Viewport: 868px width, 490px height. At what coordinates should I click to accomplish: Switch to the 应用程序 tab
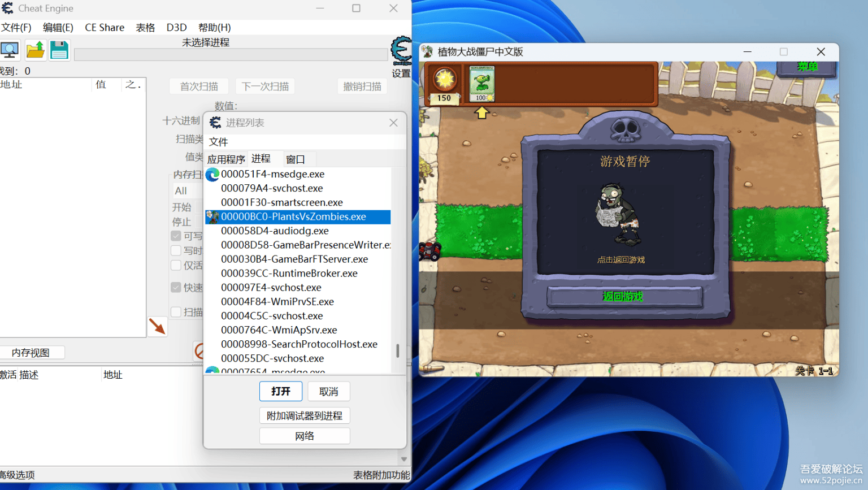pos(226,159)
